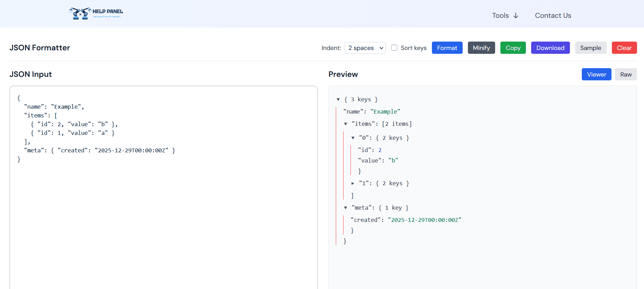Collapse the "0" item node

[x=353, y=138]
